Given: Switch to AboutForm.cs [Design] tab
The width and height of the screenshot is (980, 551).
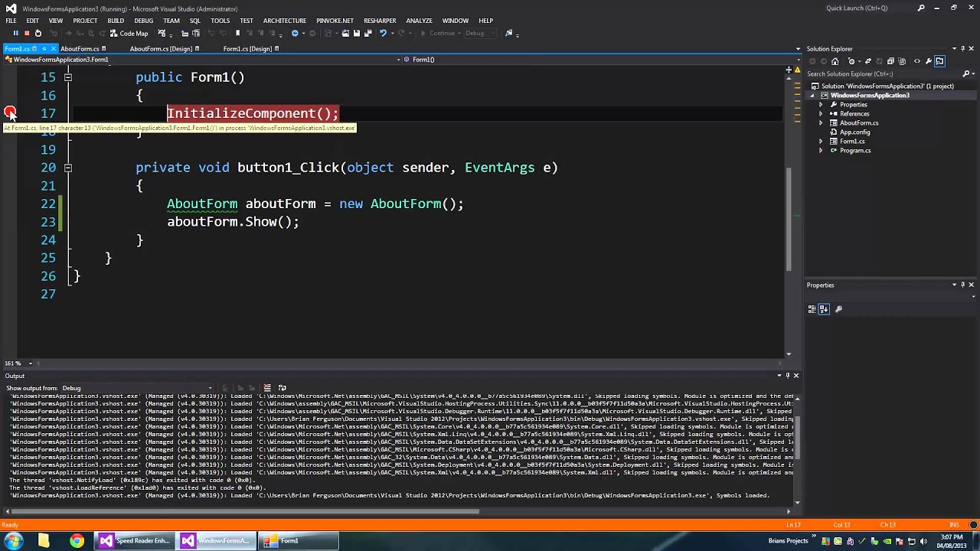Looking at the screenshot, I should (x=161, y=49).
